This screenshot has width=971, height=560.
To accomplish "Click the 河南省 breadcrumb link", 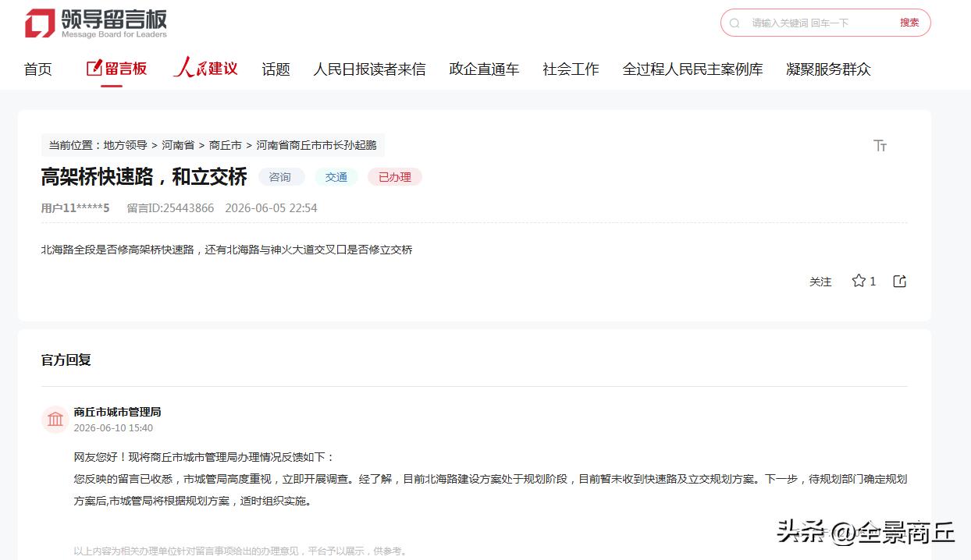I will [x=178, y=145].
